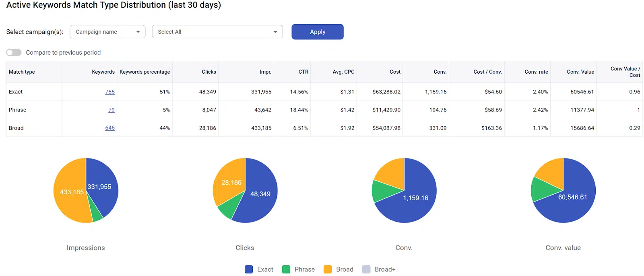Click the Phrase legend green swatch
Screen dimensions: 644x276
[x=286, y=270]
